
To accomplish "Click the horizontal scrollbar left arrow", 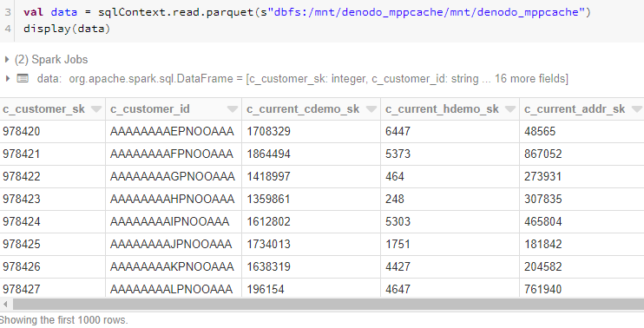I will pos(5,305).
